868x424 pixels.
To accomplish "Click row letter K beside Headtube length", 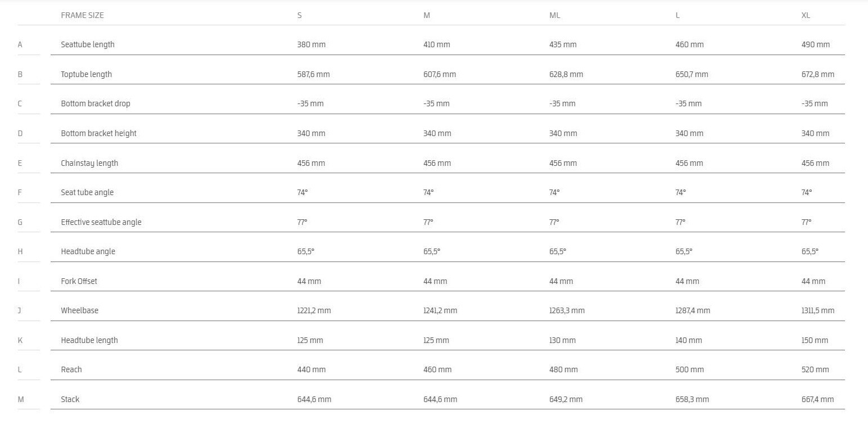I will point(20,340).
